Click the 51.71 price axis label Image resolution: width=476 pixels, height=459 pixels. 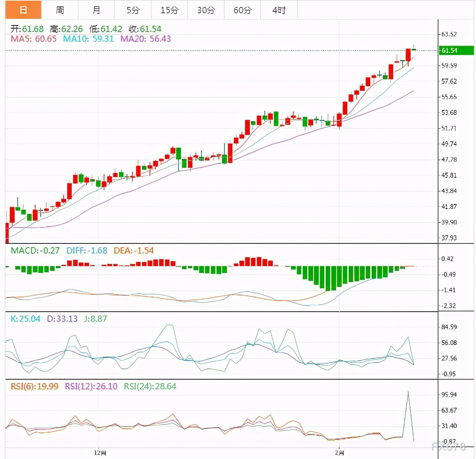[449, 128]
